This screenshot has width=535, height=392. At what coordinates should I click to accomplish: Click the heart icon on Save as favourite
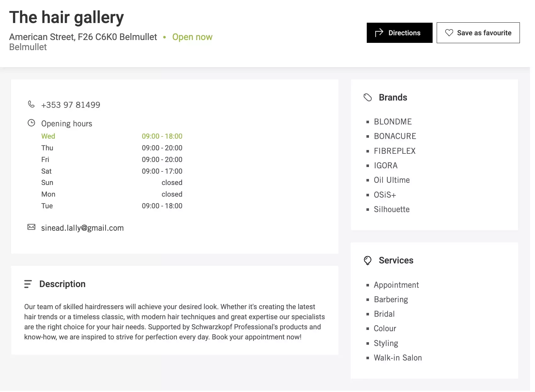click(x=449, y=33)
